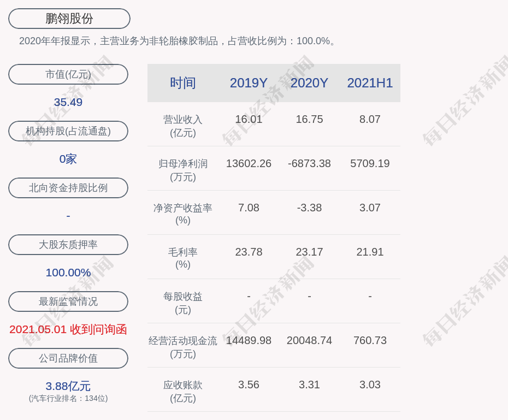Click the 每股收益(元) row label
The width and height of the screenshot is (508, 420).
[x=183, y=303]
